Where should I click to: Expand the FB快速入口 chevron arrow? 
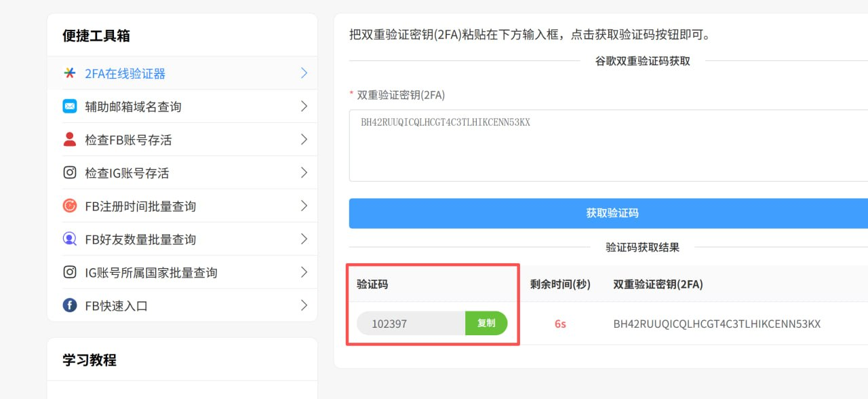coord(304,305)
